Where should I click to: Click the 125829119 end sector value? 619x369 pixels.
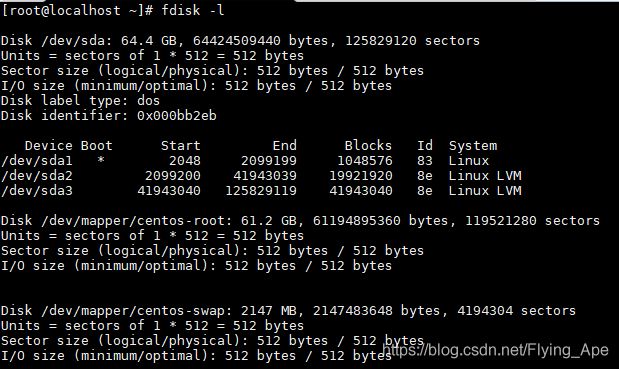click(x=261, y=191)
